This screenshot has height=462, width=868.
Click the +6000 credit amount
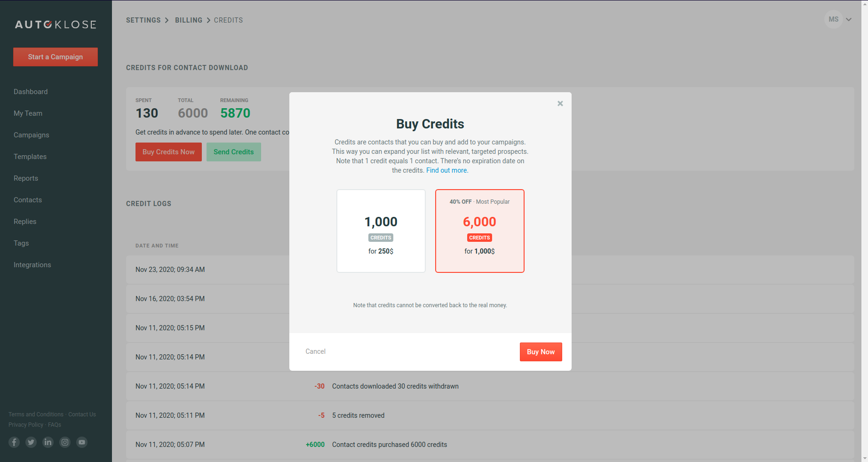315,445
